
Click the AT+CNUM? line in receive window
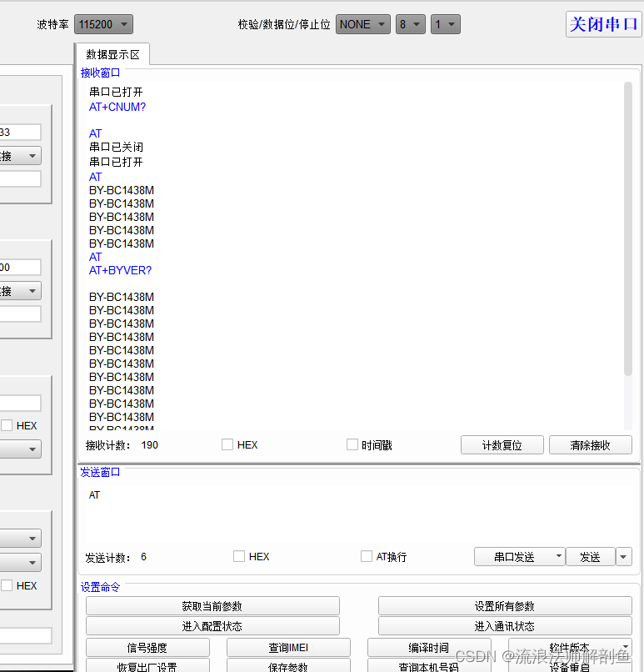(117, 107)
